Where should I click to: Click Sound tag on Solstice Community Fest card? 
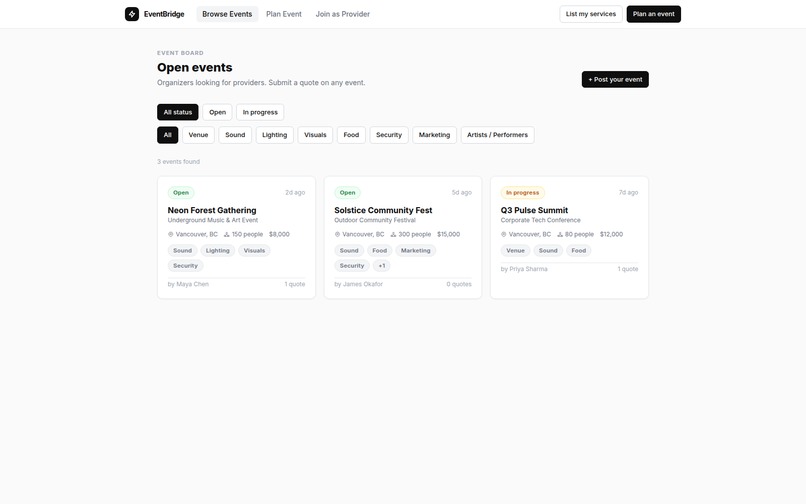click(x=349, y=250)
